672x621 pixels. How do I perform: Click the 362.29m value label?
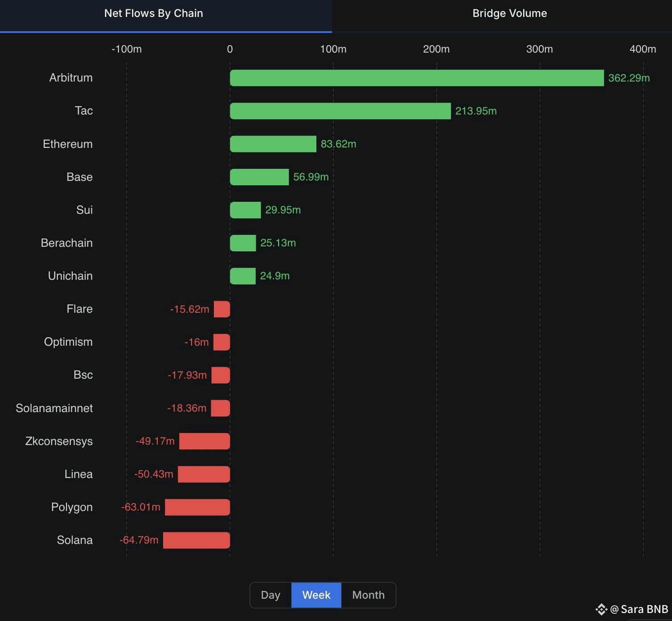pos(629,78)
